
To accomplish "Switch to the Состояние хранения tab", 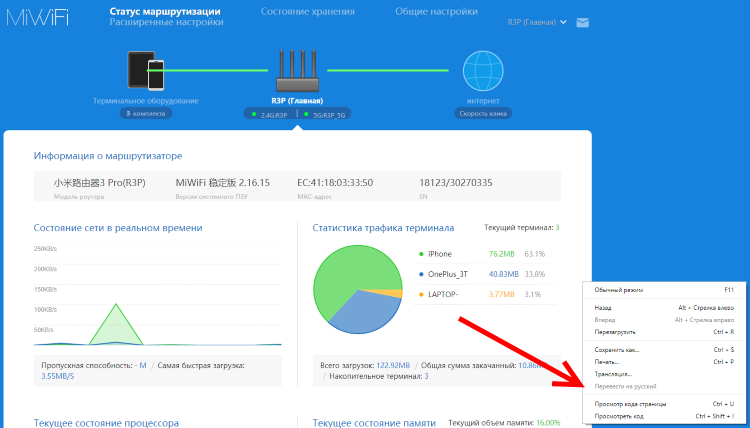I will tap(308, 11).
